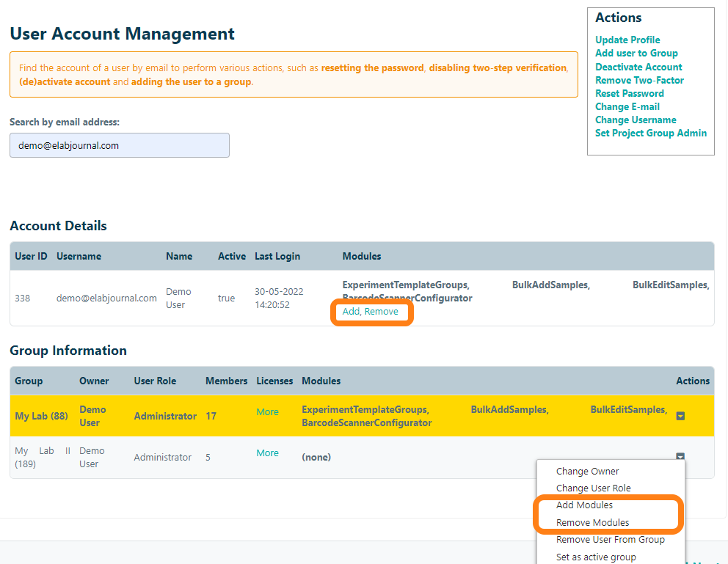Click the Remove link under account modules
The image size is (728, 564).
pyautogui.click(x=382, y=312)
